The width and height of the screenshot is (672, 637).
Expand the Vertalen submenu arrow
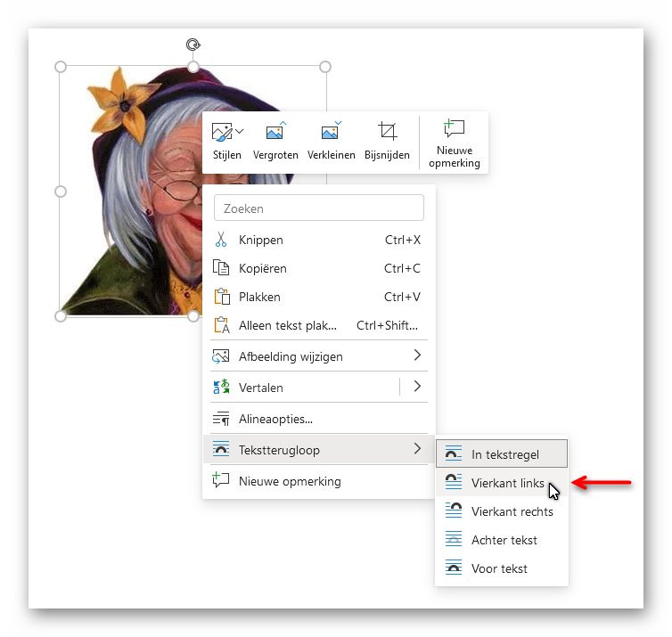(x=416, y=387)
